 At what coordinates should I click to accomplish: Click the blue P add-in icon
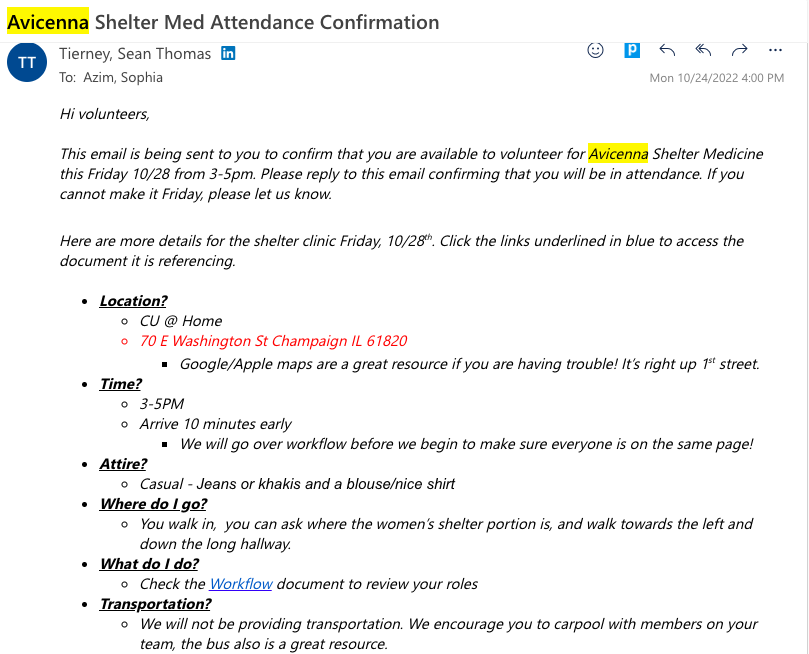632,50
